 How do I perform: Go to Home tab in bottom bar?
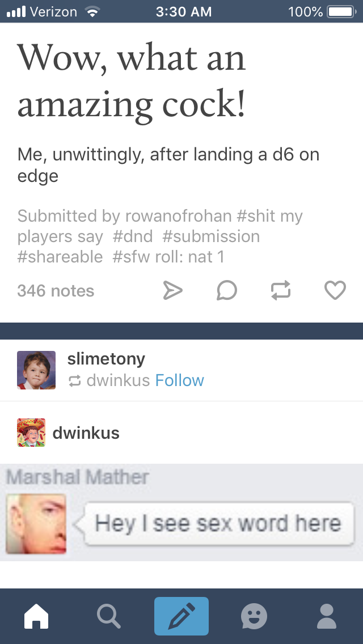tap(36, 616)
